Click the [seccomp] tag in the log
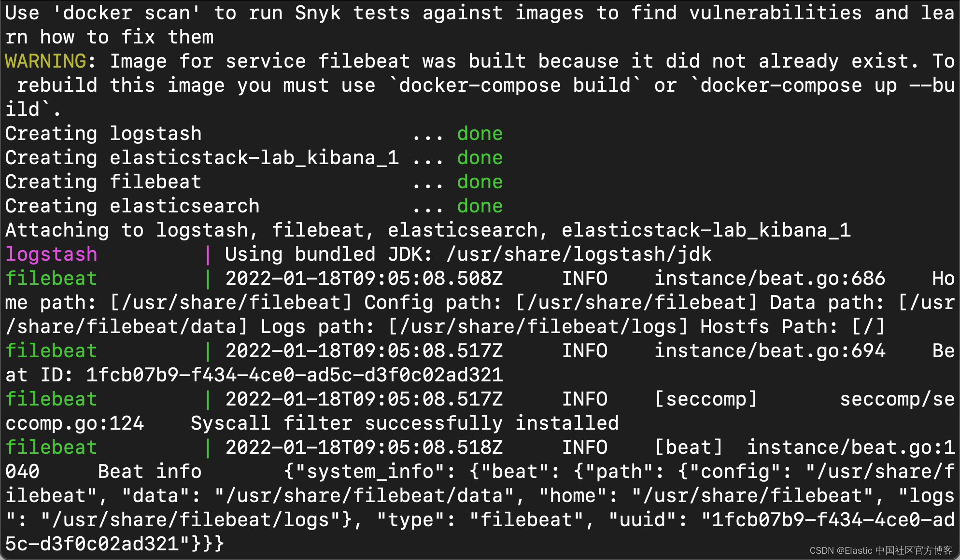960x560 pixels. pyautogui.click(x=706, y=399)
